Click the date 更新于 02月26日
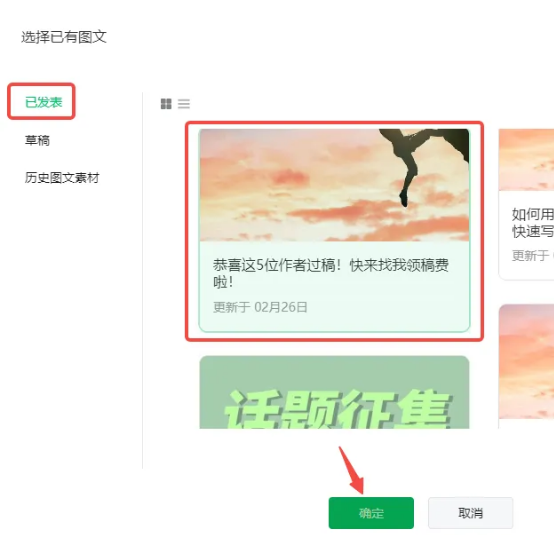Viewport: 554px width, 535px height. coord(260,307)
